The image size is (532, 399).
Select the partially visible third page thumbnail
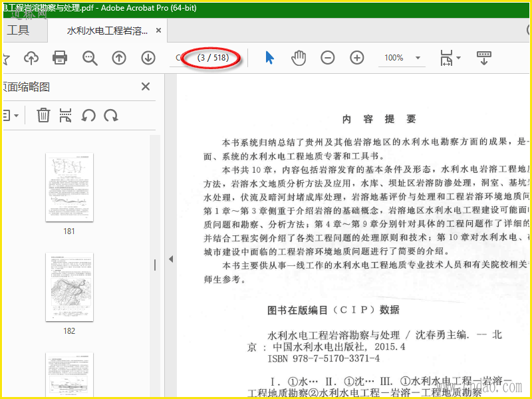70,375
